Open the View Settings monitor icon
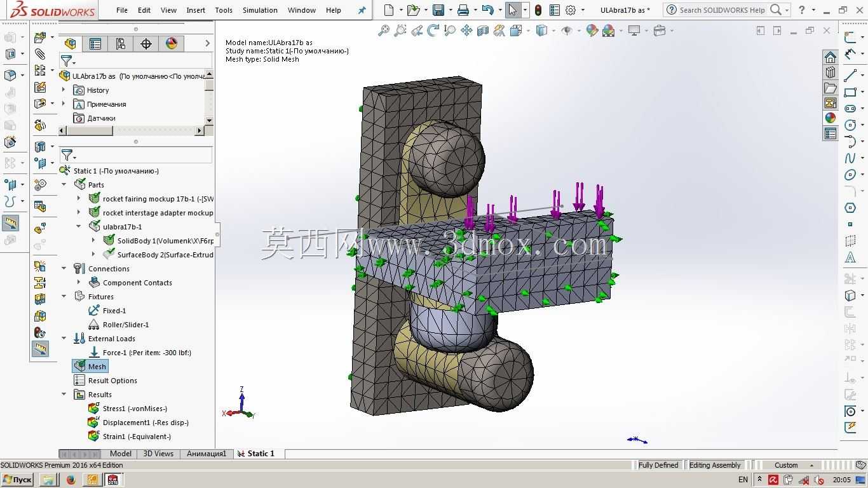 tap(634, 30)
